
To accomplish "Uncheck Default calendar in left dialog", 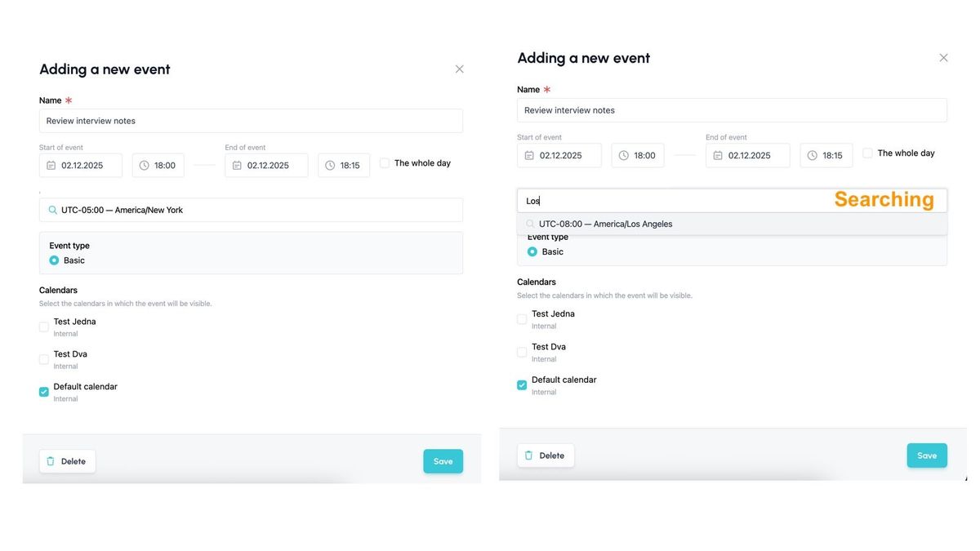I will click(x=44, y=393).
